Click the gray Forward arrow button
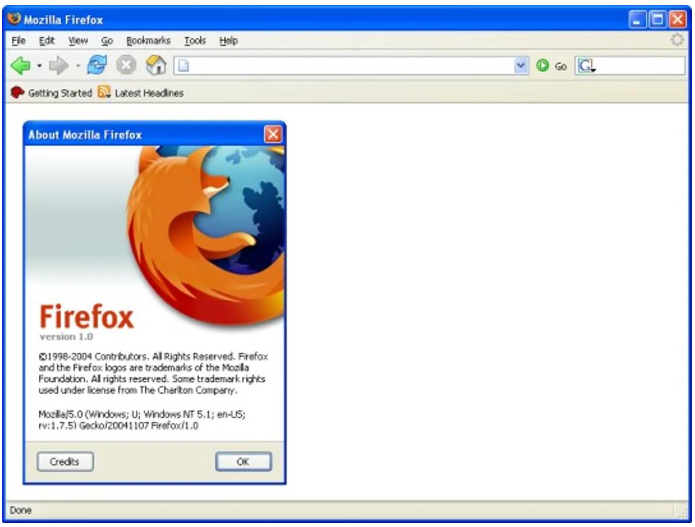Viewport: 695px width, 527px height. (x=59, y=66)
